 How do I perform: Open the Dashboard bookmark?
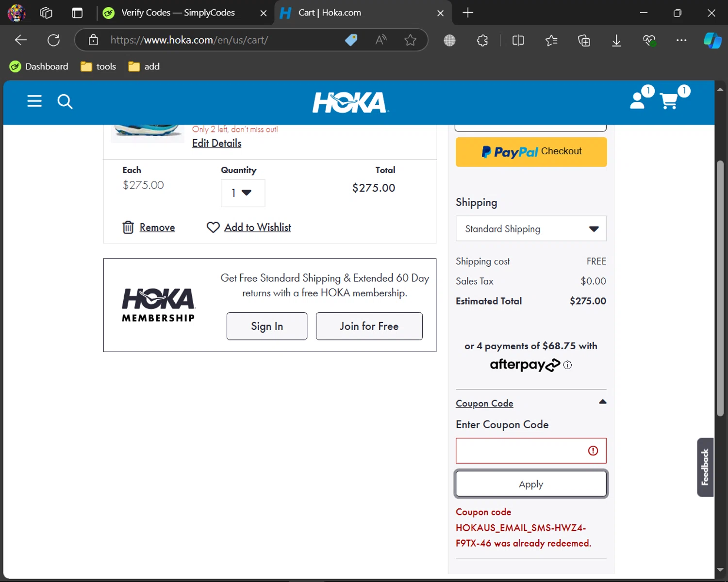coord(39,66)
